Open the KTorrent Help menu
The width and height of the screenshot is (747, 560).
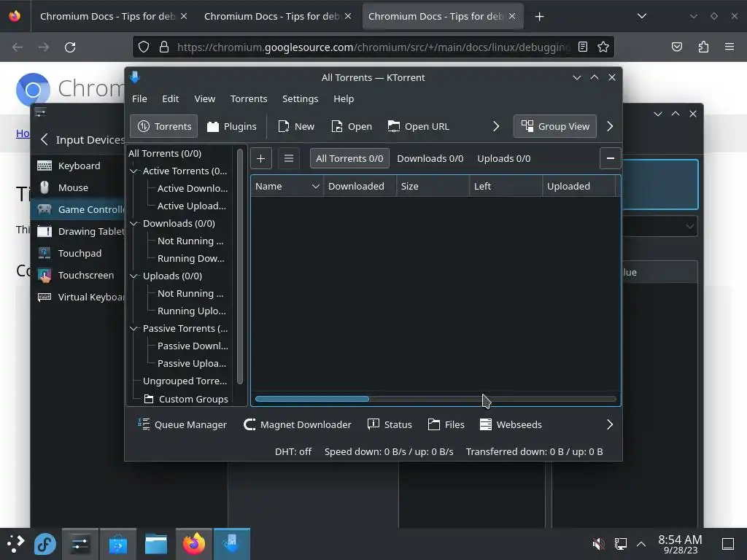(x=344, y=98)
